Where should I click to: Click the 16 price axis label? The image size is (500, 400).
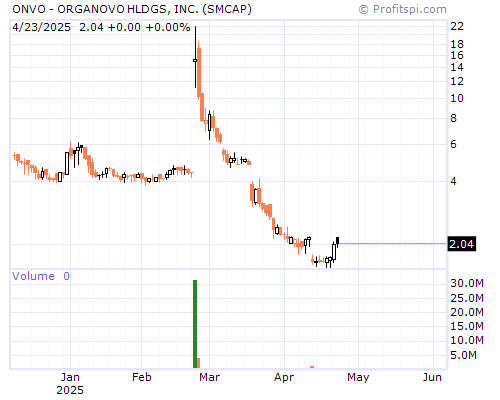457,55
